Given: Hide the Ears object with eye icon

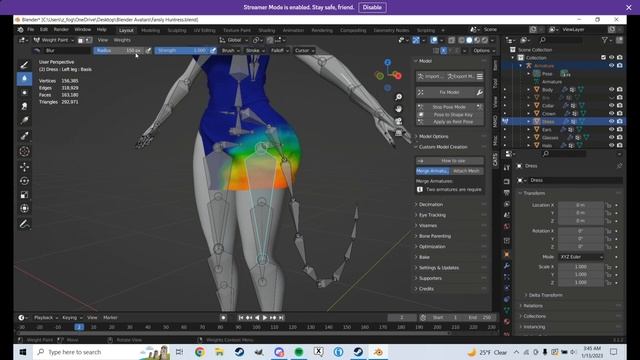Looking at the screenshot, I should click(611, 129).
